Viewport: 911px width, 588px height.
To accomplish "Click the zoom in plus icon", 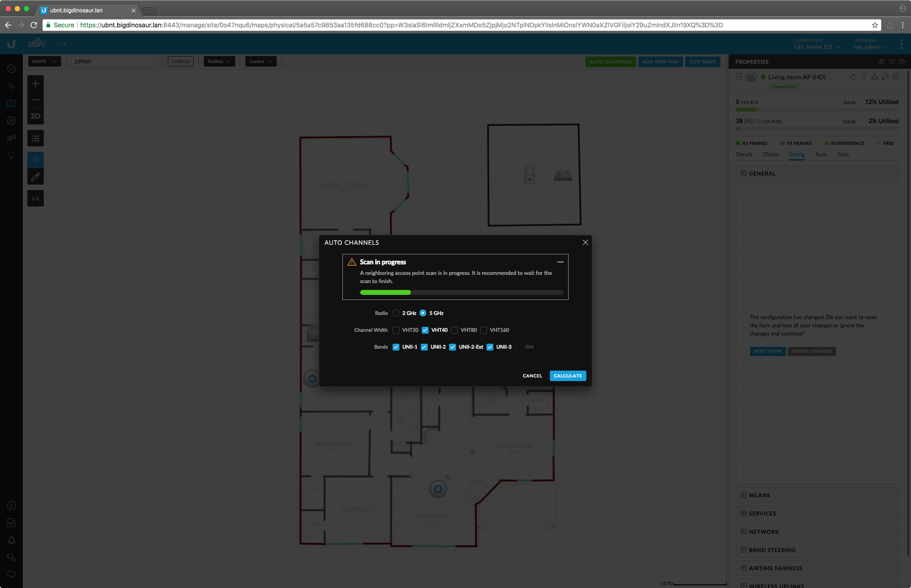I will 36,84.
